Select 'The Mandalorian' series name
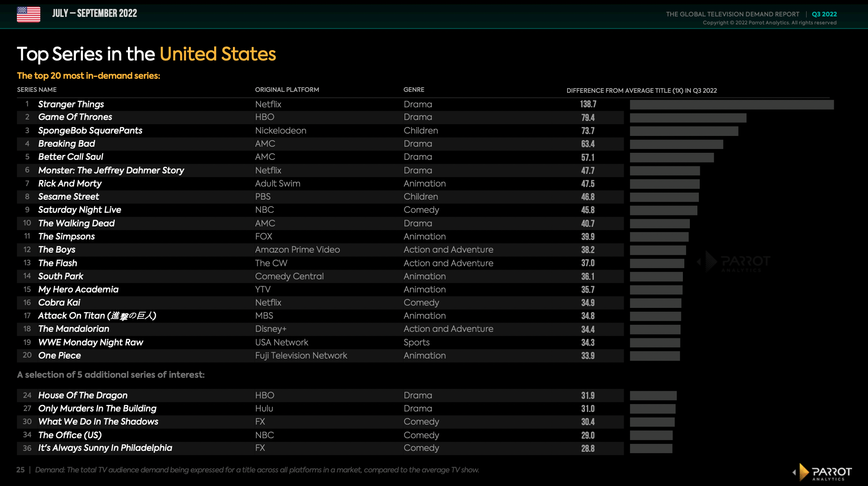The image size is (868, 486). pos(74,329)
